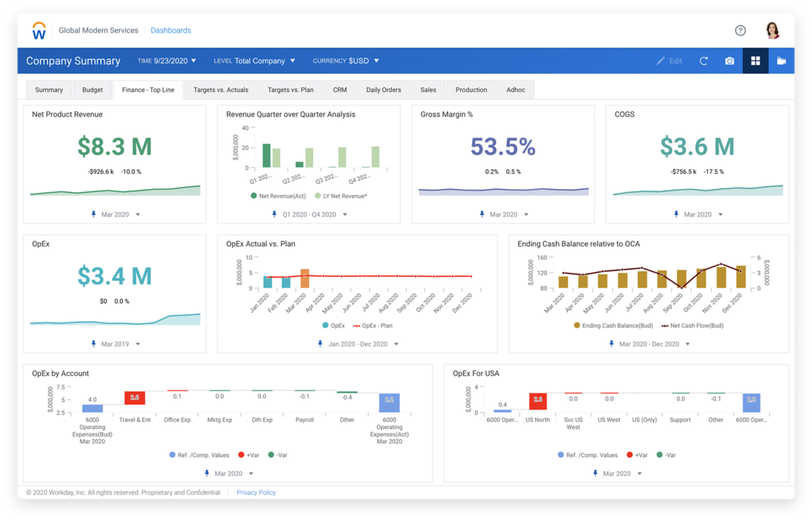Select the Daily Orders tab
Viewport: 812px width, 521px height.
(383, 89)
